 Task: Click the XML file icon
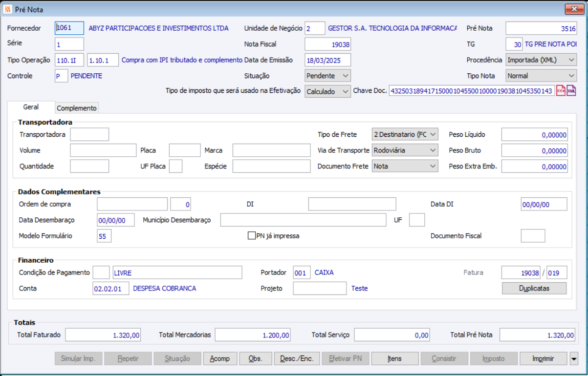tap(571, 91)
